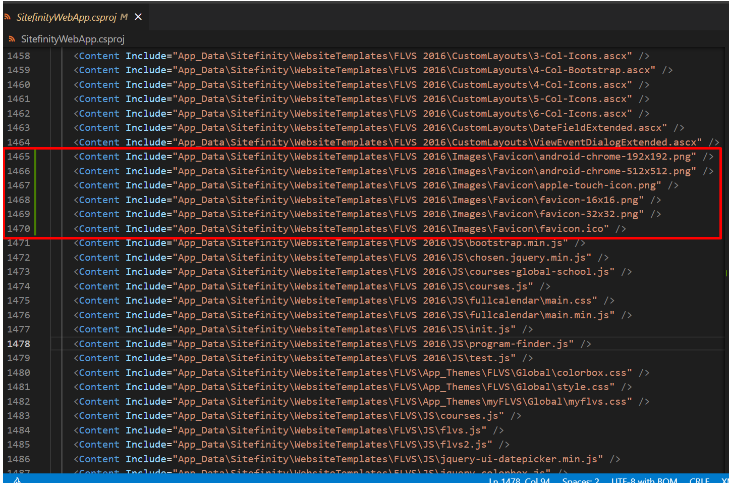Open the SitefinityWebApp.csproj breadcrumb entry

pos(73,39)
